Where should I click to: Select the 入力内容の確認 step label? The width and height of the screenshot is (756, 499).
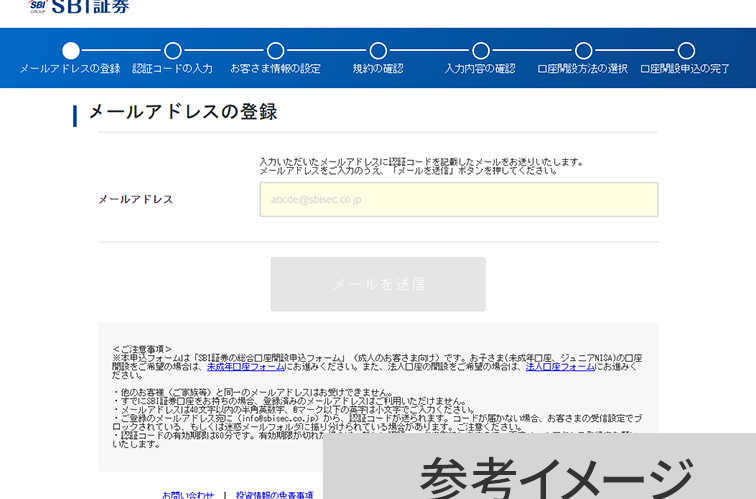coord(481,69)
